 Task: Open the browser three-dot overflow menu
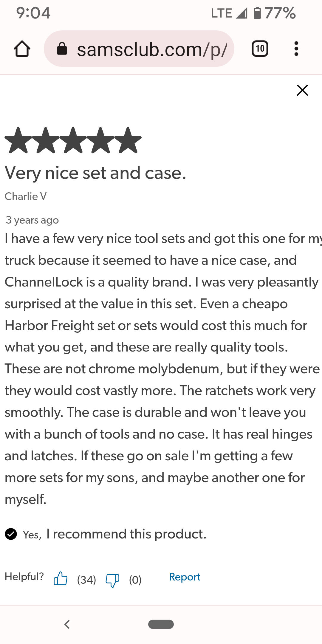click(x=296, y=49)
